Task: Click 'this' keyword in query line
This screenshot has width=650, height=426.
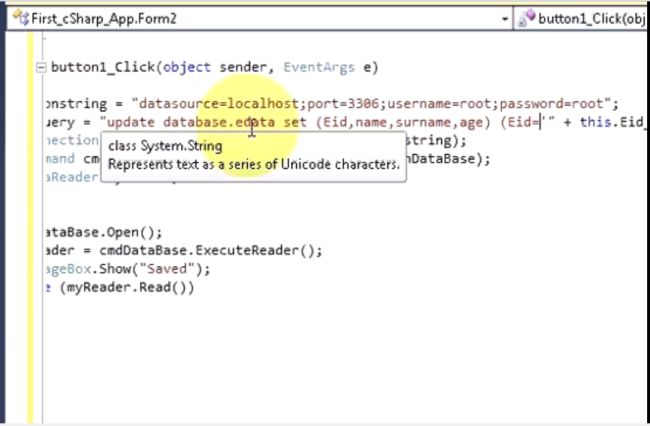Action: click(595, 122)
